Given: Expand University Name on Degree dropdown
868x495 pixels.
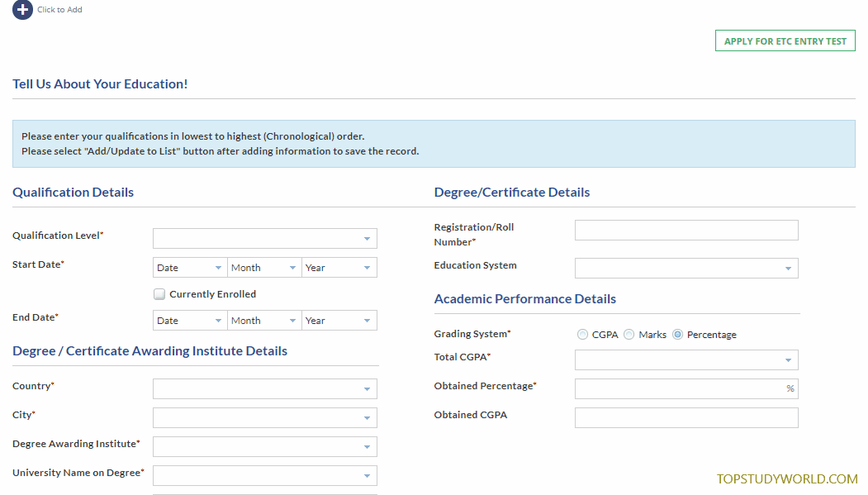Looking at the screenshot, I should 264,476.
